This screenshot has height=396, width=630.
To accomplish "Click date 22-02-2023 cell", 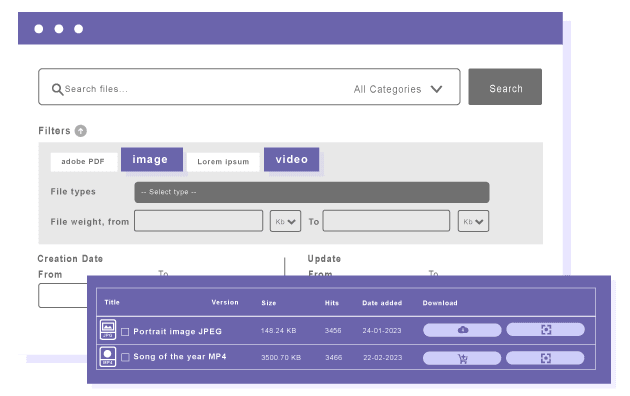I will (x=383, y=357).
